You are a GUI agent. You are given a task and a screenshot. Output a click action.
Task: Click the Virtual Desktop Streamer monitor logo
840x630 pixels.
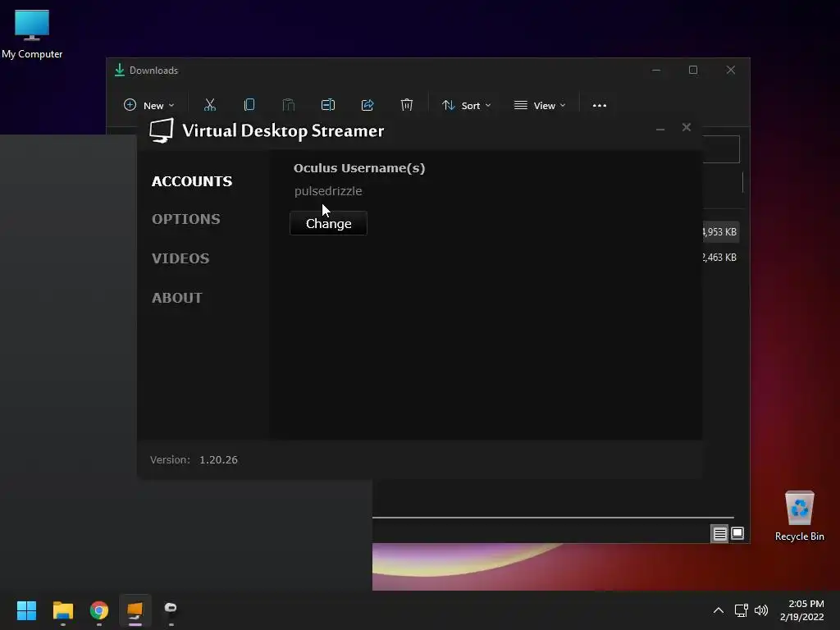[x=162, y=130]
